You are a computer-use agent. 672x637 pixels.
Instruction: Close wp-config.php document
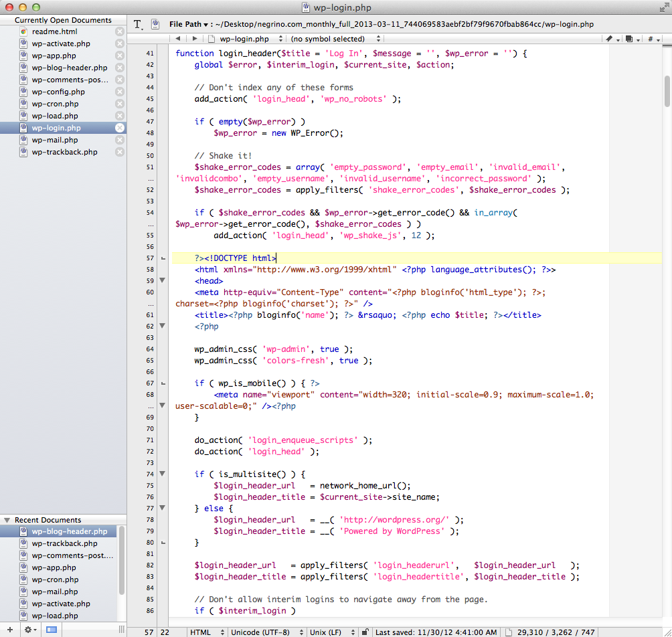point(120,92)
